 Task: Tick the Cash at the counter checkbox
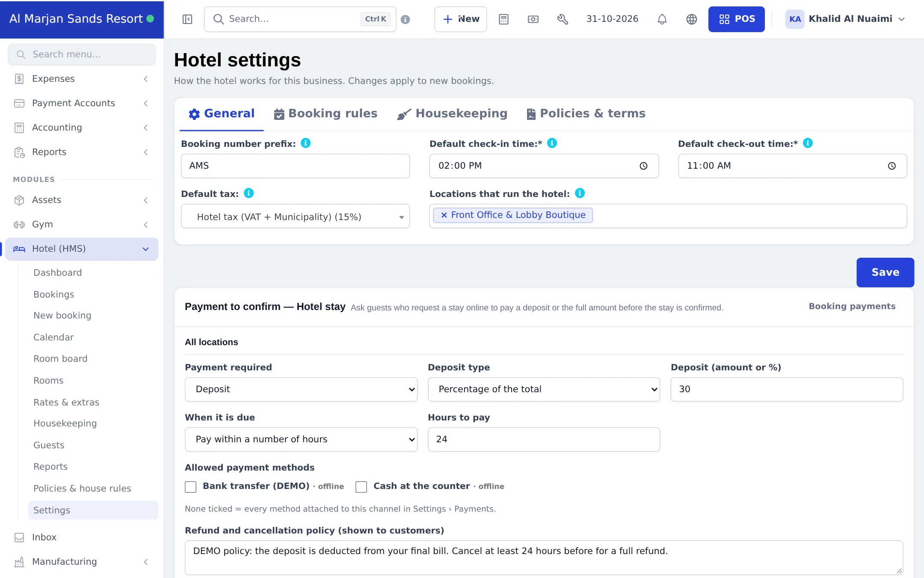[361, 487]
